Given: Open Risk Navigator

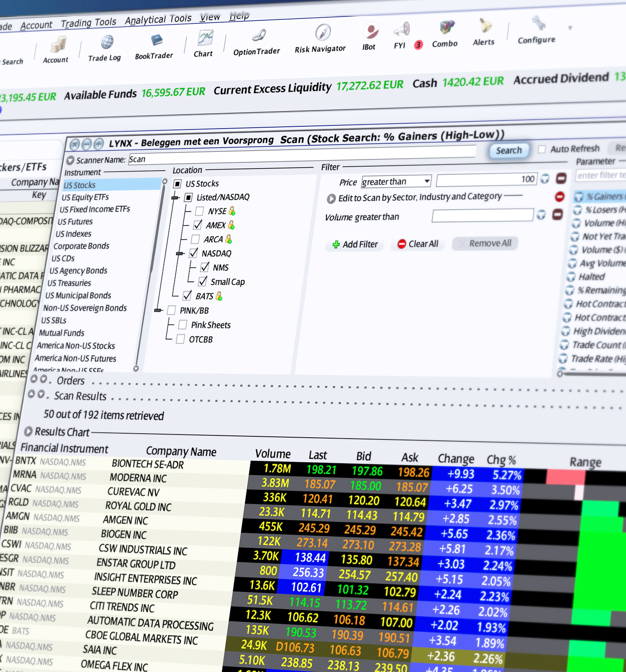Looking at the screenshot, I should tap(321, 39).
